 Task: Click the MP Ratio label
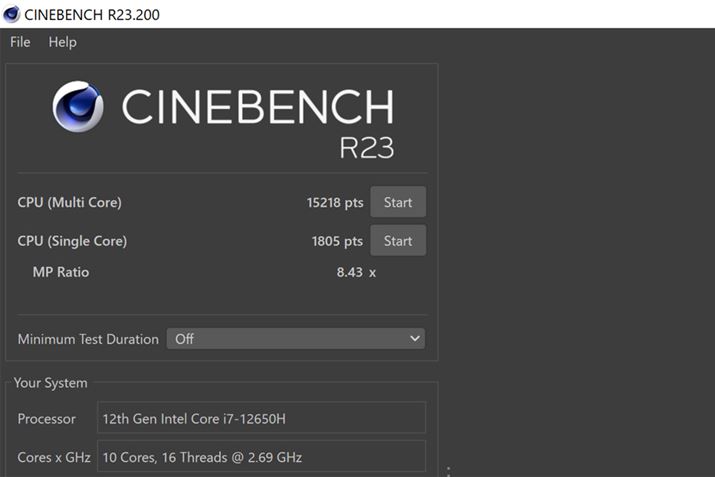[61, 272]
